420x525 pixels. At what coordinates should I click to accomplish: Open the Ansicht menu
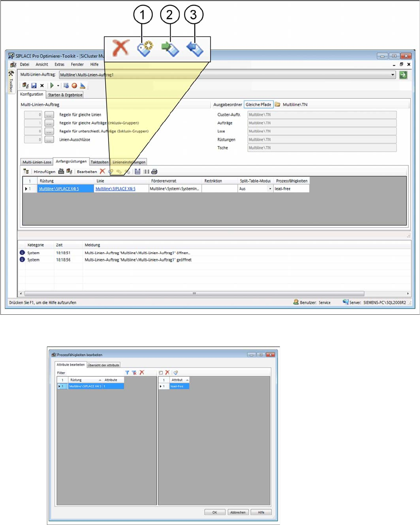coord(42,65)
